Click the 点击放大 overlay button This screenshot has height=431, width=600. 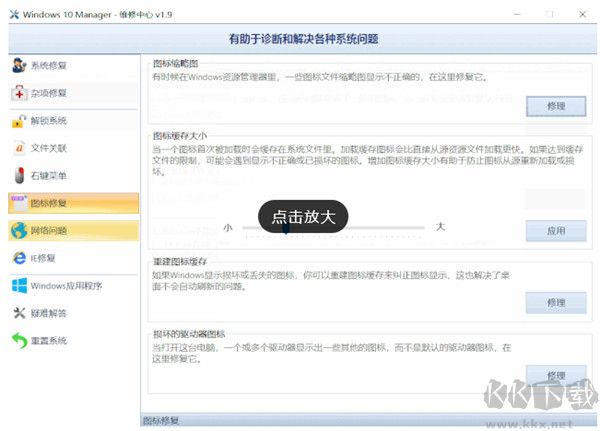point(303,217)
